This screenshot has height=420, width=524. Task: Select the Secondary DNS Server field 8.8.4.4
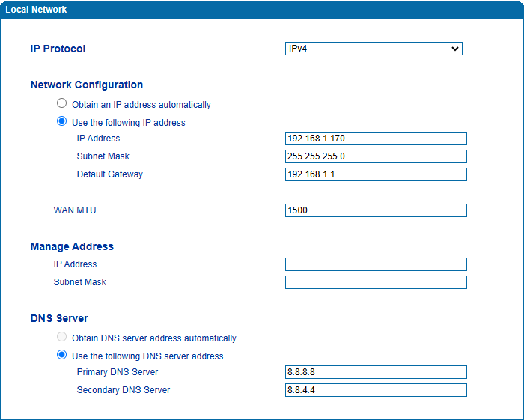pyautogui.click(x=376, y=390)
